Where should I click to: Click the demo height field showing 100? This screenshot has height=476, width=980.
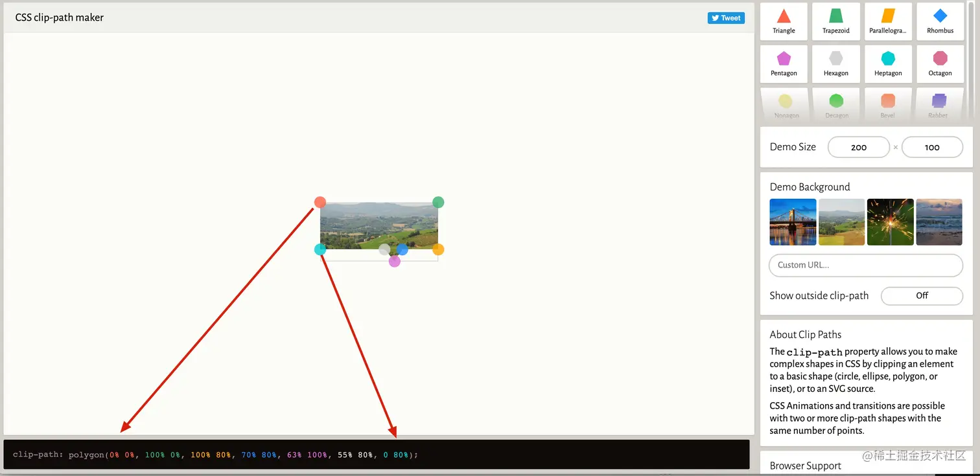(932, 147)
